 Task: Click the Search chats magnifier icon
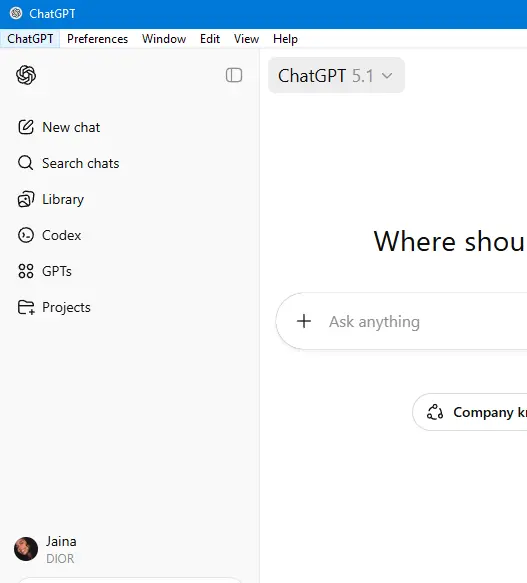[26, 163]
